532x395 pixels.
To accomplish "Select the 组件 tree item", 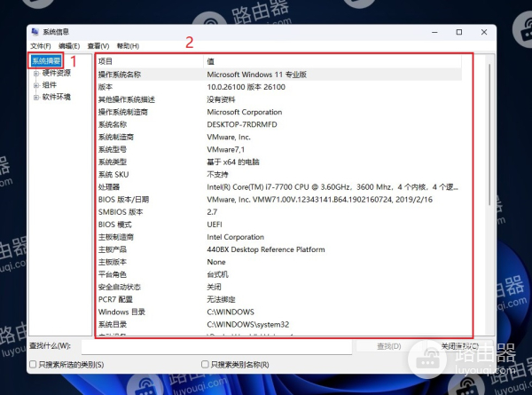I will (50, 85).
